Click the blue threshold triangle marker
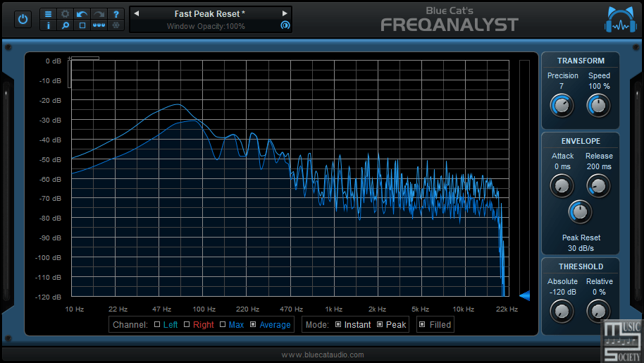The image size is (644, 363). click(x=524, y=295)
